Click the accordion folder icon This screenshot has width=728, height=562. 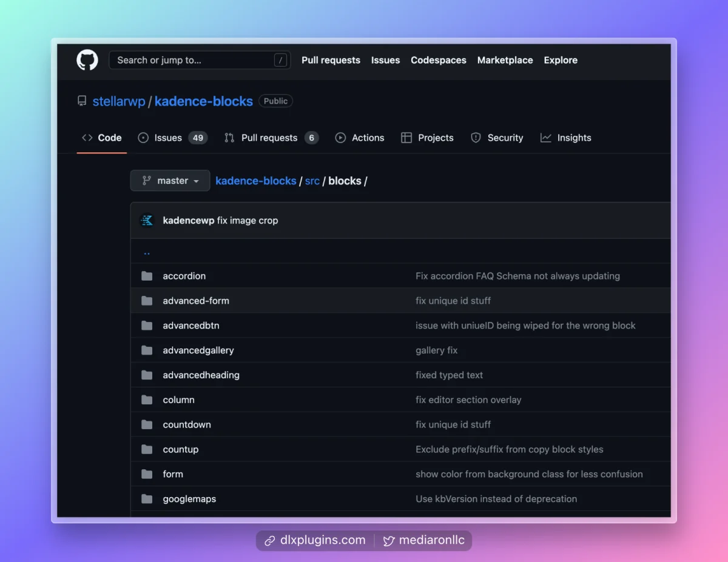click(147, 276)
